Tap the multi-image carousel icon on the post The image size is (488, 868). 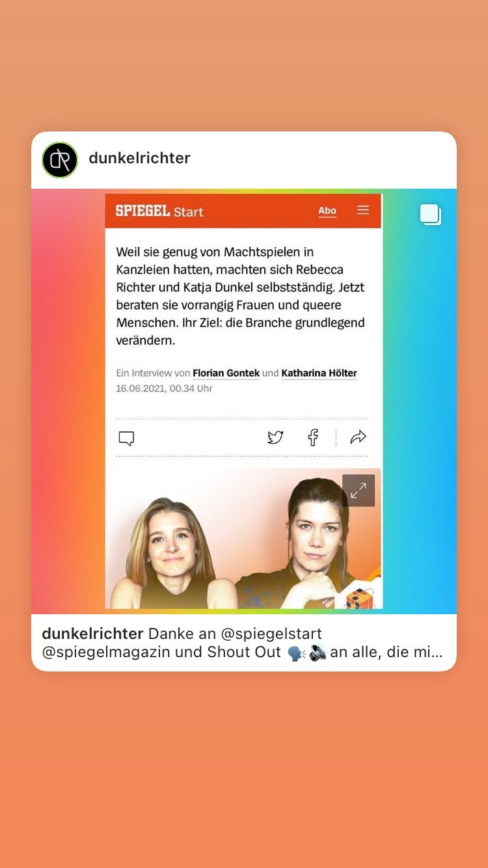tap(431, 215)
